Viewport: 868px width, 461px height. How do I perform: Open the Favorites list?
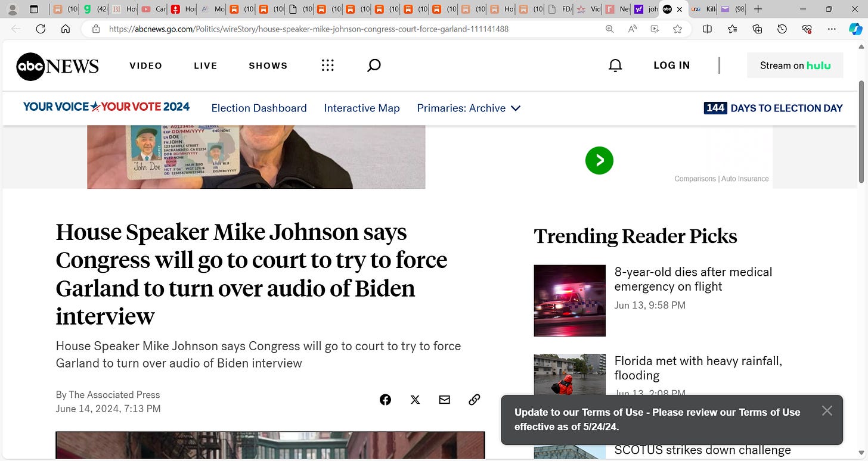tap(732, 29)
